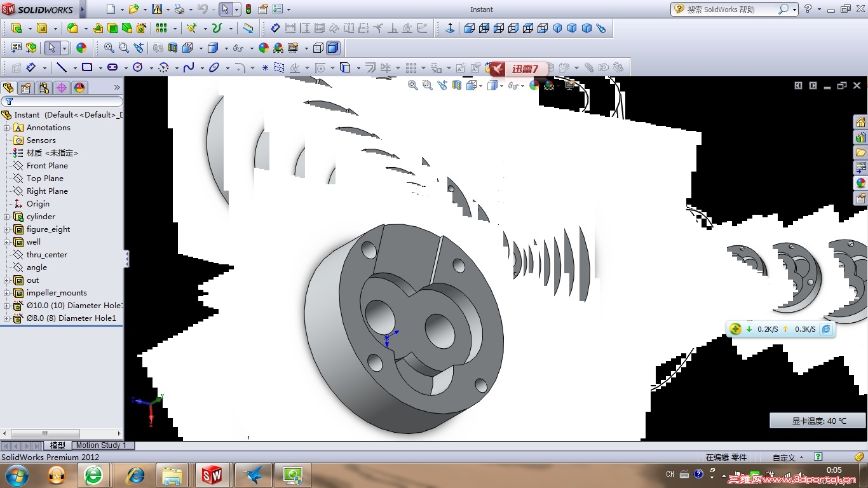The image size is (868, 488).
Task: Expand the Ø10.0 (10) Diameter Hole node
Action: (x=7, y=306)
